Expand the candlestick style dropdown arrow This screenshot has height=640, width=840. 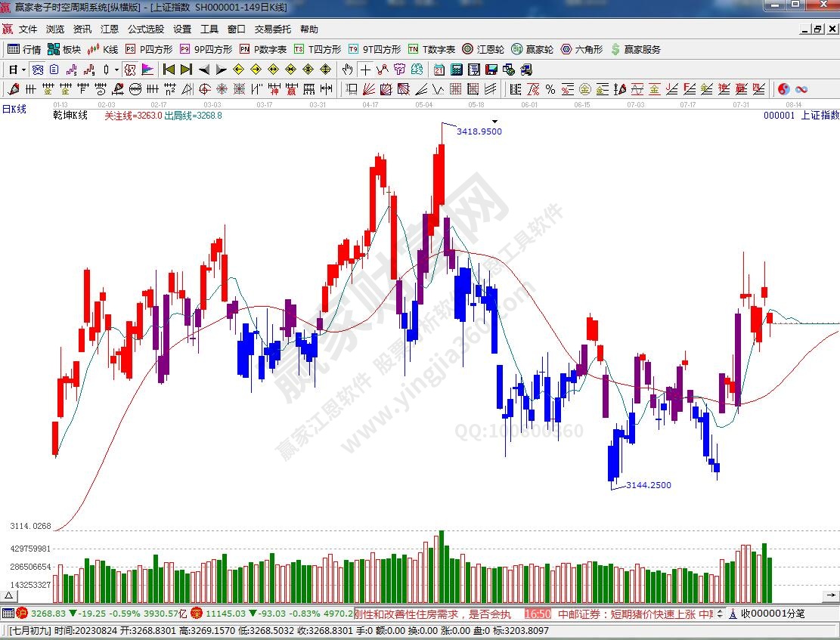click(x=116, y=70)
